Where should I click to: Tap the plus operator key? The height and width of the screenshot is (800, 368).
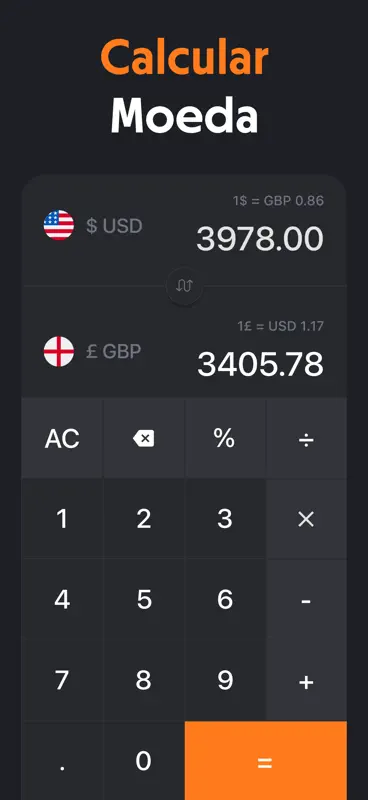tap(306, 681)
